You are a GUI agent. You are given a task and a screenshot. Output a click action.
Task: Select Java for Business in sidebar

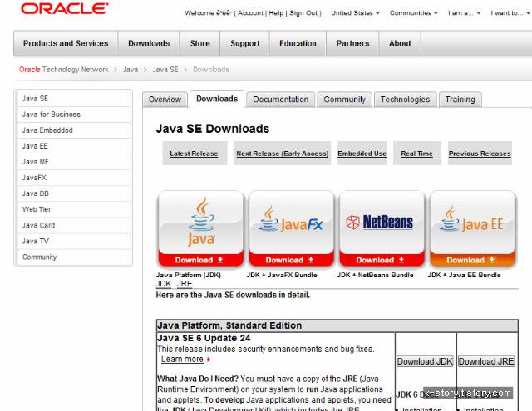tap(74, 115)
